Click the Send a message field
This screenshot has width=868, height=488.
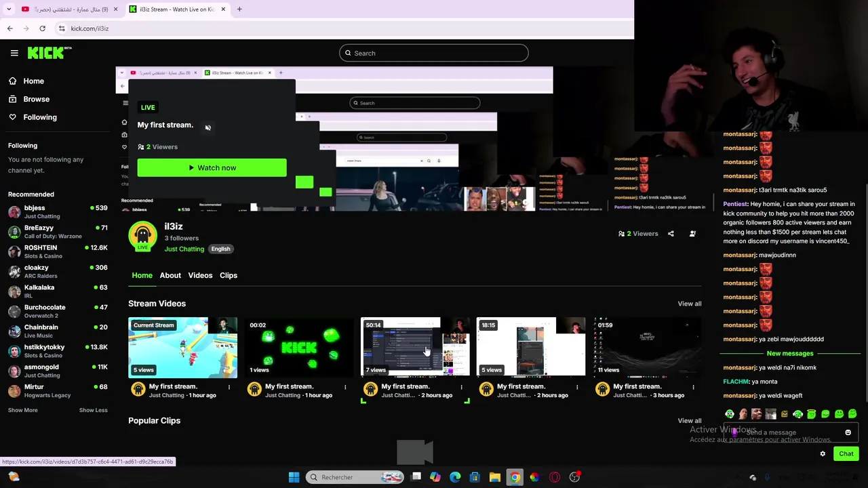point(791,432)
